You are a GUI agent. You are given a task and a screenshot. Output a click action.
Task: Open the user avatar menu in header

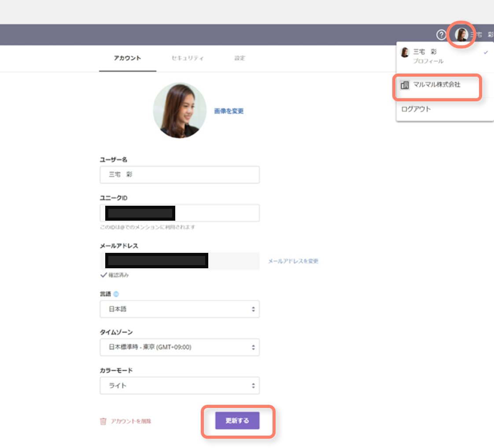[x=461, y=35]
